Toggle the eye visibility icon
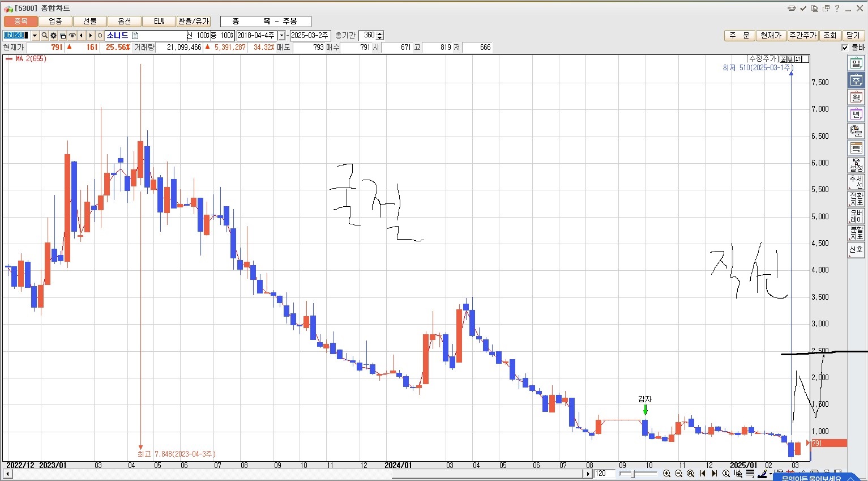Viewport: 868px width, 481px height. (72, 36)
